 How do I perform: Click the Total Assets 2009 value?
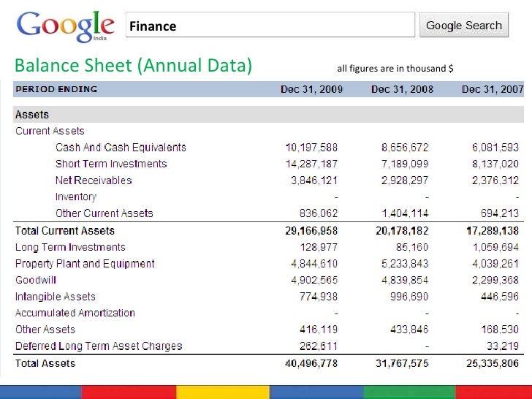point(311,363)
